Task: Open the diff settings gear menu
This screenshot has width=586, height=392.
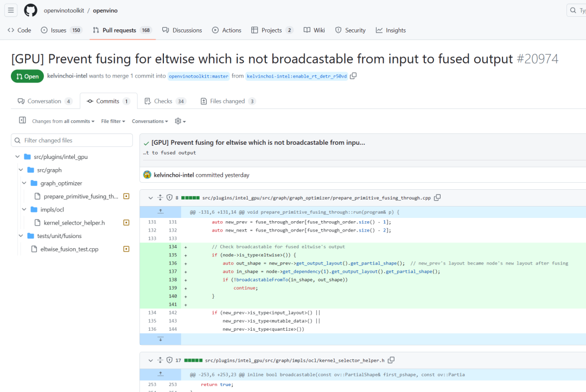Action: pos(180,121)
